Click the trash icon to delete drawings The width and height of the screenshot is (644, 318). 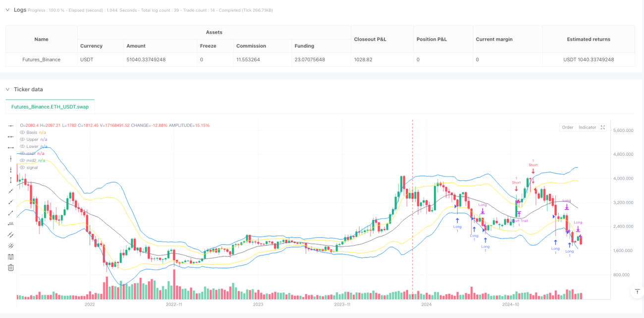coord(11,267)
